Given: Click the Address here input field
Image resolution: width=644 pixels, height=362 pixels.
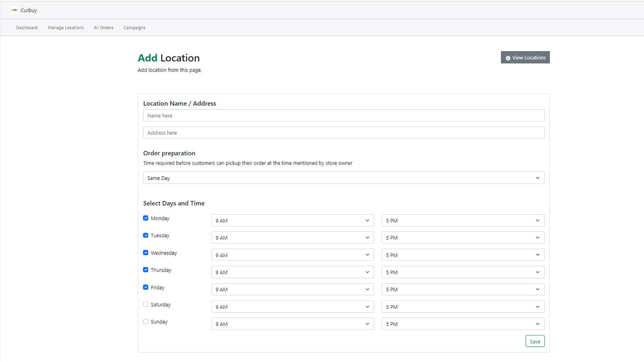Looking at the screenshot, I should tap(343, 132).
